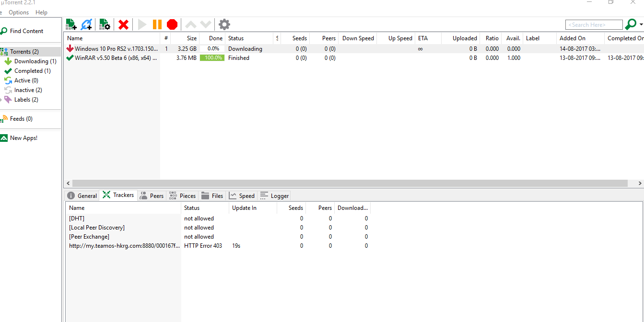Viewport: 644px width, 322px height.
Task: Click the torrent list horizontal scrollbar thumb
Action: 350,184
